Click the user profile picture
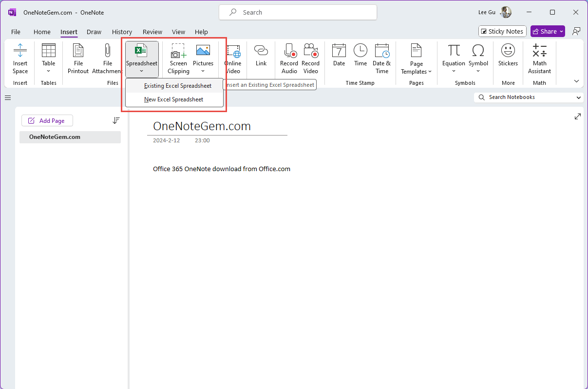This screenshot has height=389, width=588. point(506,12)
